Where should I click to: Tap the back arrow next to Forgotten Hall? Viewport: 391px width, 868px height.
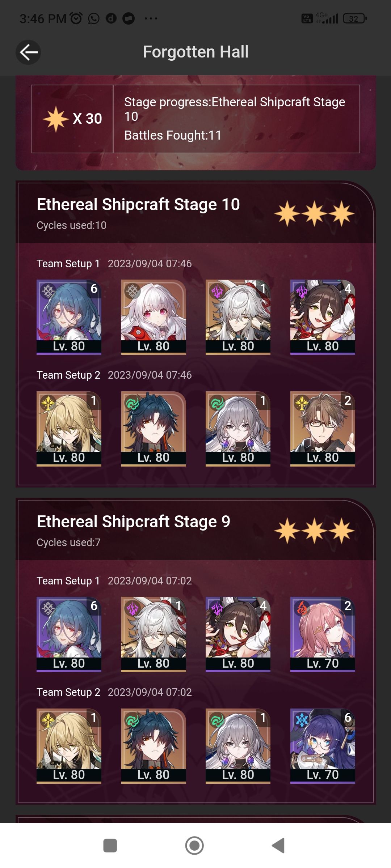[28, 52]
